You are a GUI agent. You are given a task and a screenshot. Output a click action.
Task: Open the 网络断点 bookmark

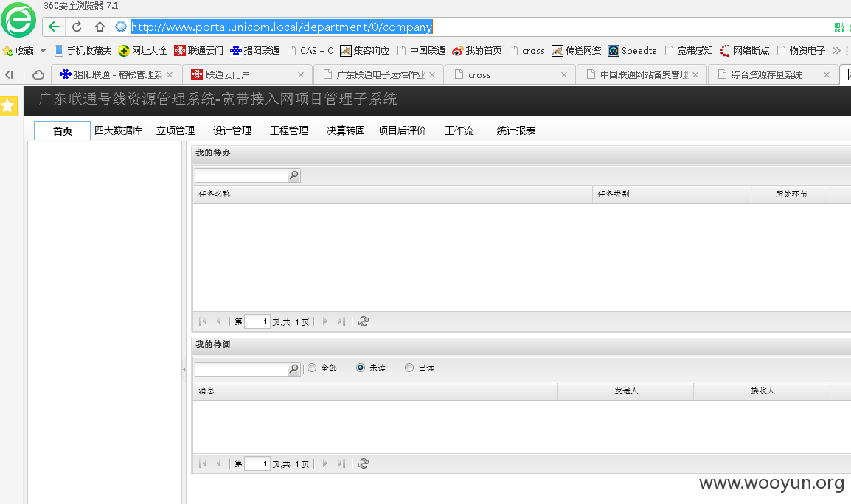point(745,50)
